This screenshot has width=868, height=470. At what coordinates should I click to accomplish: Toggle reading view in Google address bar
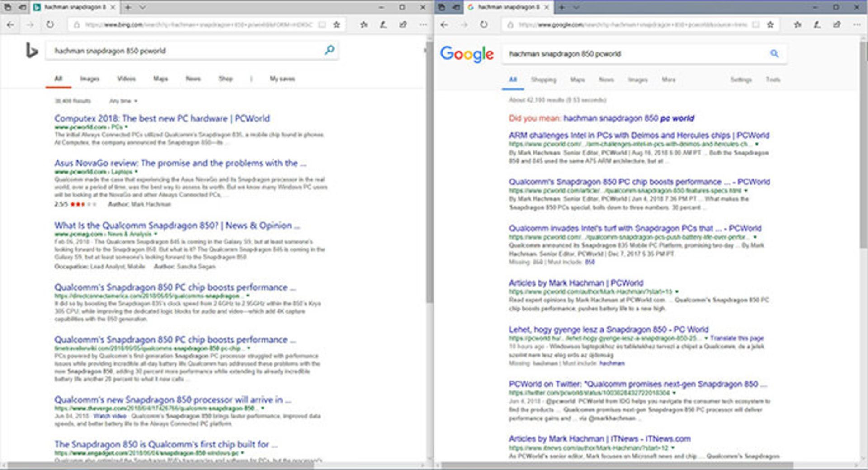(755, 25)
